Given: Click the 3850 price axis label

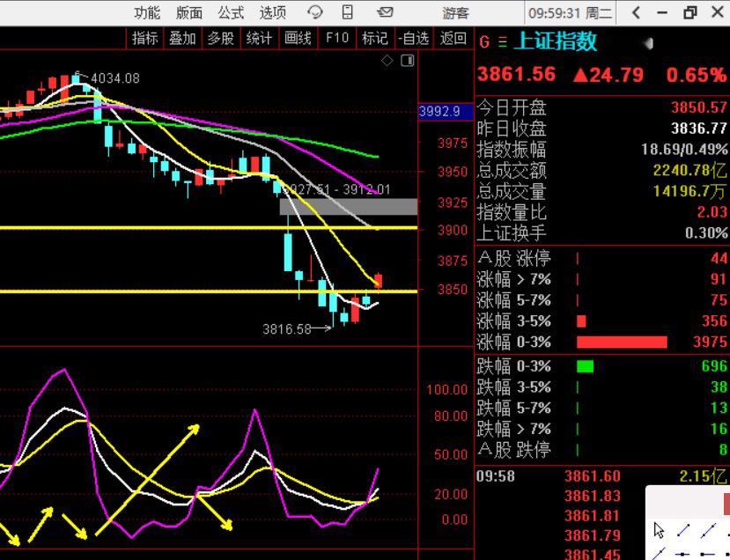Looking at the screenshot, I should tap(453, 290).
